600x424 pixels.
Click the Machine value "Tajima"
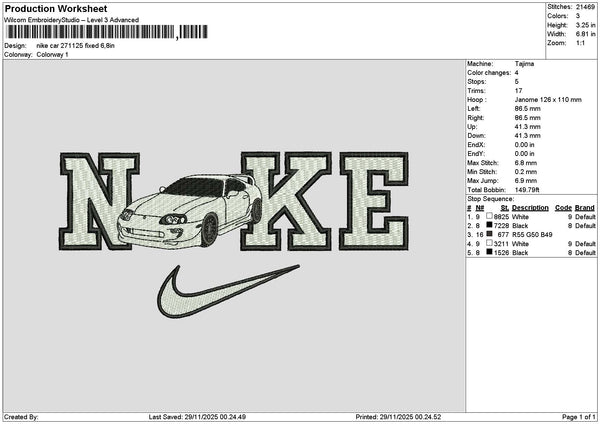524,64
